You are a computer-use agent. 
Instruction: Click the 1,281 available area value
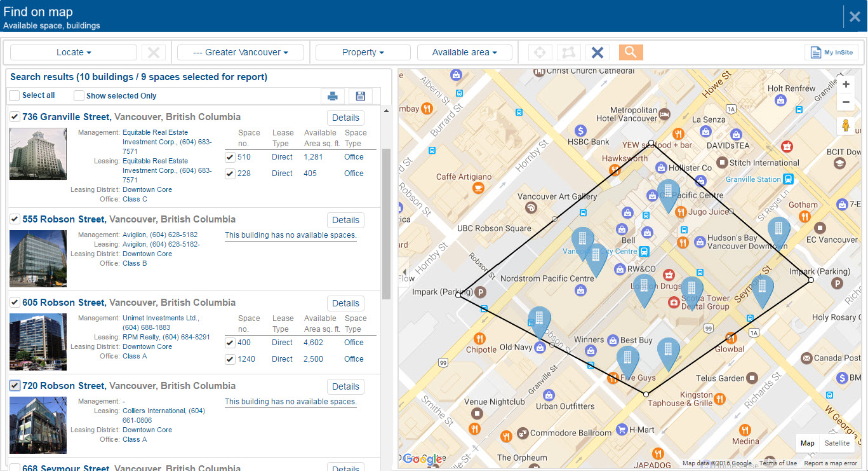pyautogui.click(x=313, y=157)
